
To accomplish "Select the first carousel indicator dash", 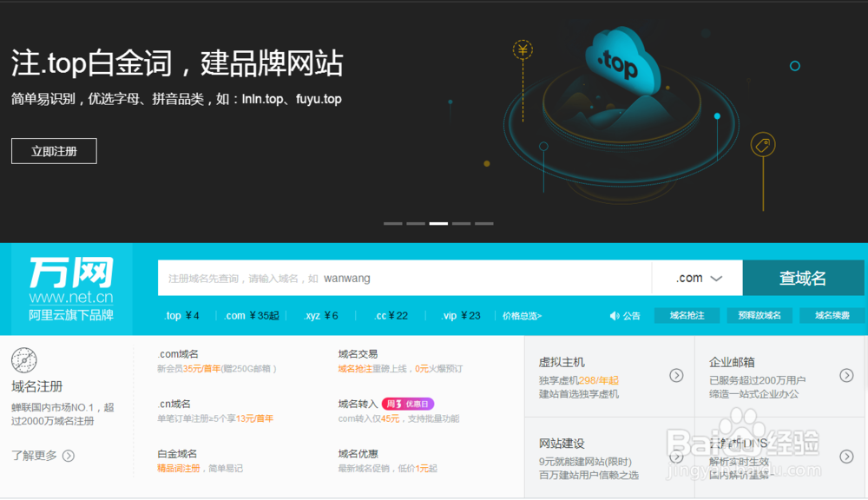I will click(x=393, y=224).
